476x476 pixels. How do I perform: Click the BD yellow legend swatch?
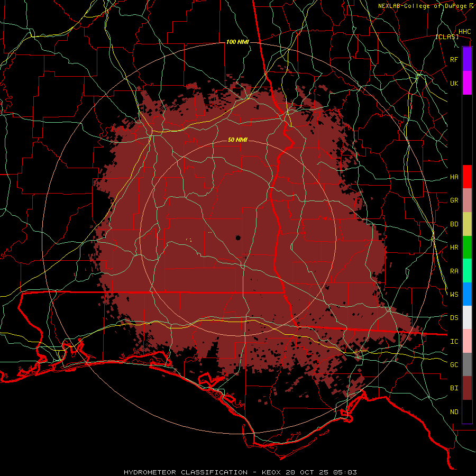(467, 224)
